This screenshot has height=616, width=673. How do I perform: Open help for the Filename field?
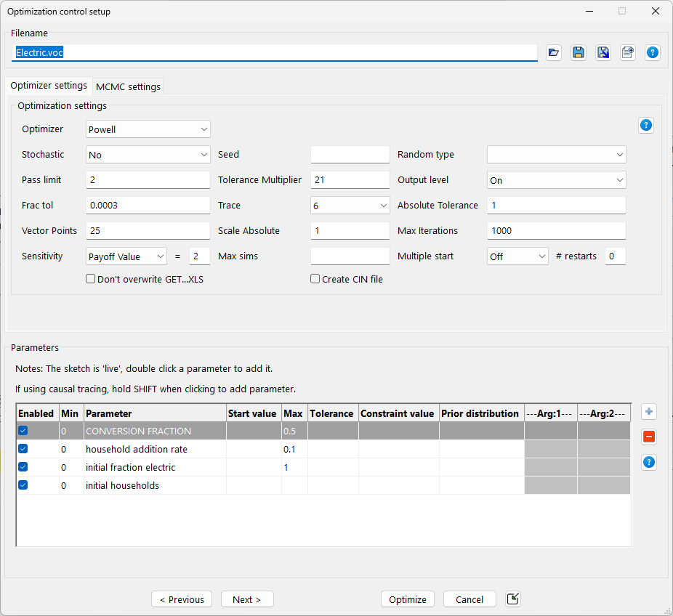pyautogui.click(x=652, y=52)
